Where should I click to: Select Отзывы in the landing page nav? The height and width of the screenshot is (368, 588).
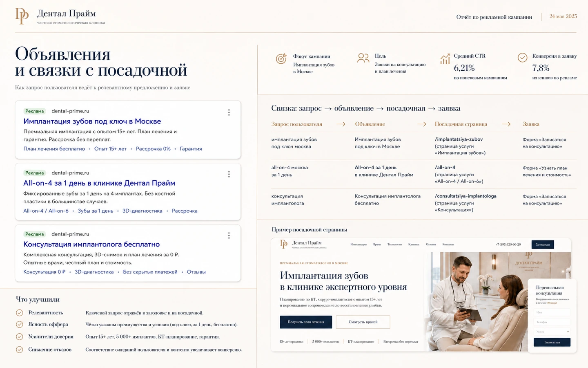[x=431, y=245]
